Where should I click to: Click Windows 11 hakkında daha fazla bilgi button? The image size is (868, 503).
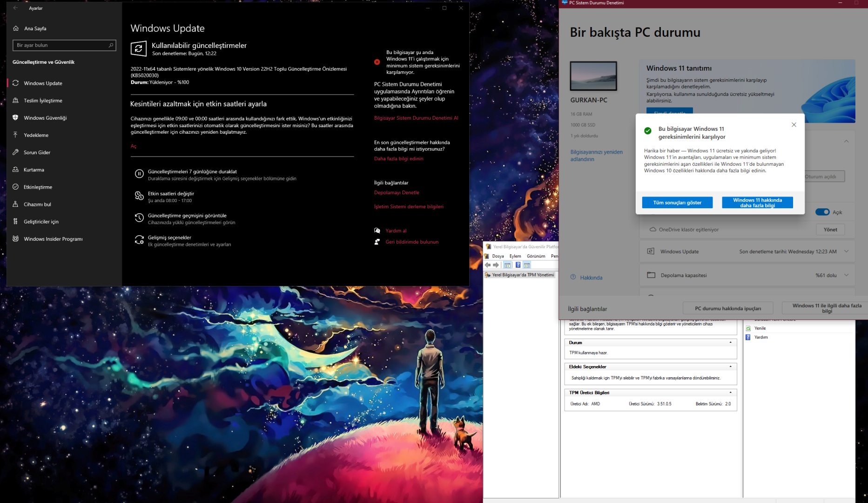click(x=757, y=203)
